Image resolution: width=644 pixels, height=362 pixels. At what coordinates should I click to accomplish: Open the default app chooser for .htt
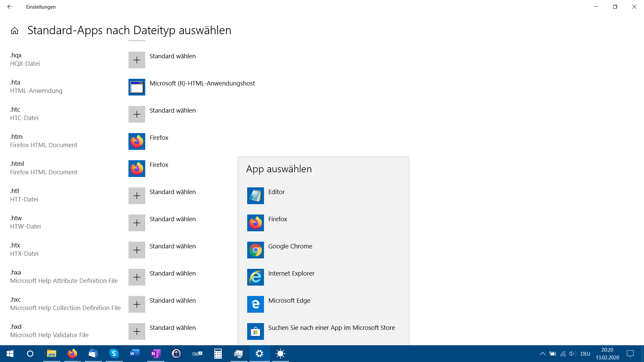(137, 196)
